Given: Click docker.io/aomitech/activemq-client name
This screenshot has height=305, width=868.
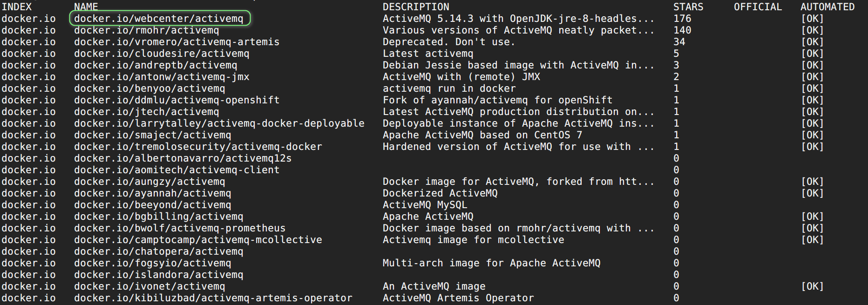Looking at the screenshot, I should pos(177,170).
